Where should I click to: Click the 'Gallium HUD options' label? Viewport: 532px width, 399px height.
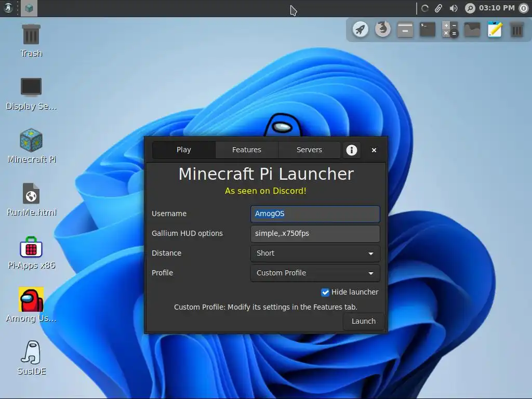click(187, 233)
